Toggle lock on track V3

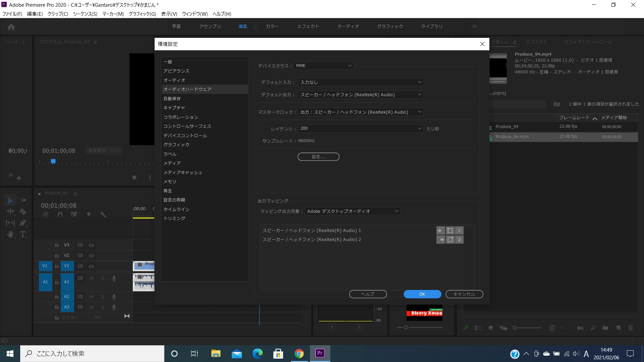coord(57,245)
